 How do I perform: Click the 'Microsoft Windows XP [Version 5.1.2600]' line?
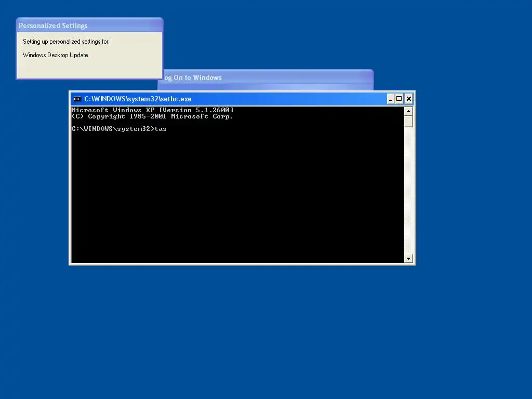tap(153, 110)
